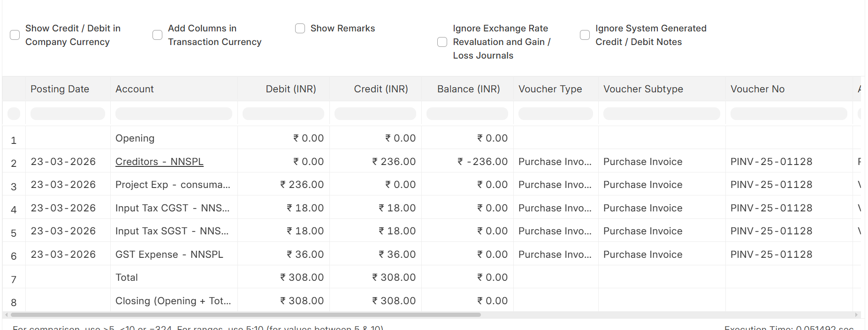Open the Creditors - NNSPL account link
This screenshot has width=868, height=330.
tap(160, 162)
